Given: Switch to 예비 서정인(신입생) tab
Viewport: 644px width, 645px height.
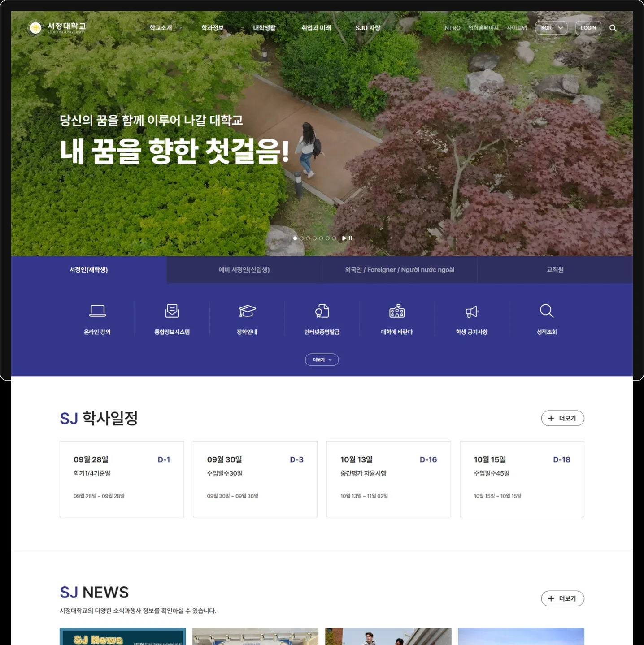Looking at the screenshot, I should [x=244, y=269].
